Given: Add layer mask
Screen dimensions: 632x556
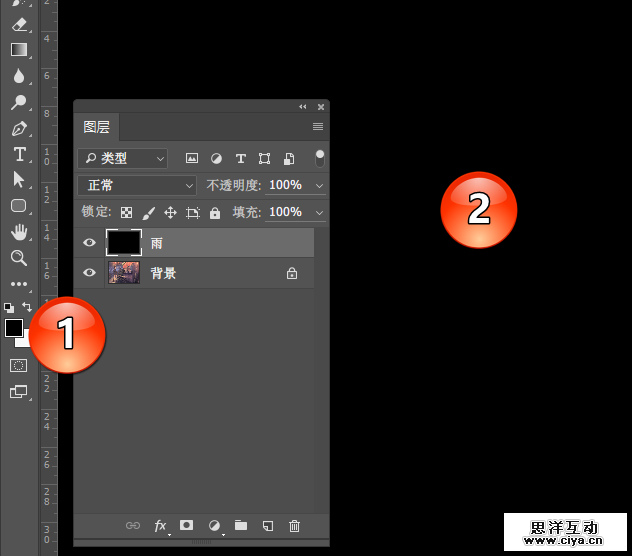Looking at the screenshot, I should point(186,525).
